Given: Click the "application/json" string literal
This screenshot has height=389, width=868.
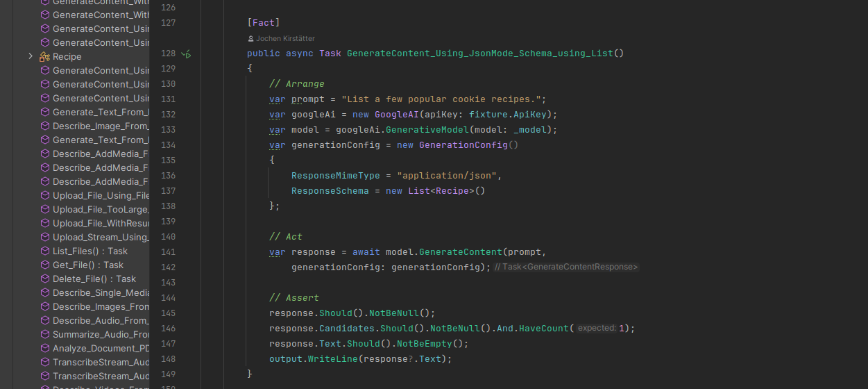Looking at the screenshot, I should pyautogui.click(x=447, y=176).
